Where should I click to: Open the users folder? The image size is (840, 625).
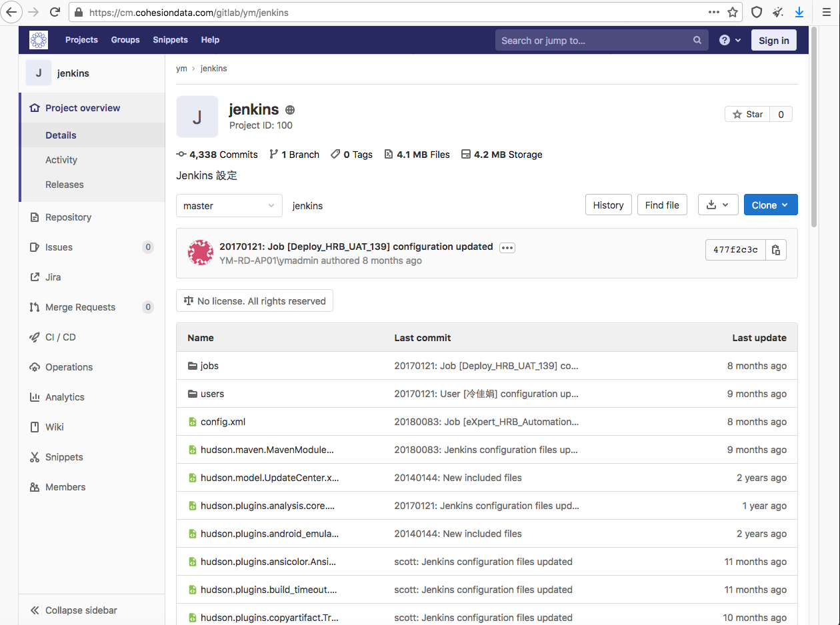click(x=212, y=394)
